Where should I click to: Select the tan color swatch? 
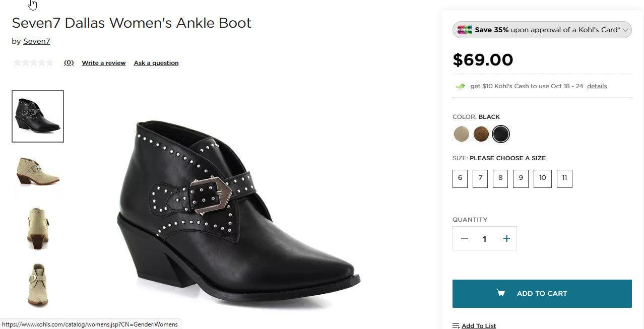(461, 134)
